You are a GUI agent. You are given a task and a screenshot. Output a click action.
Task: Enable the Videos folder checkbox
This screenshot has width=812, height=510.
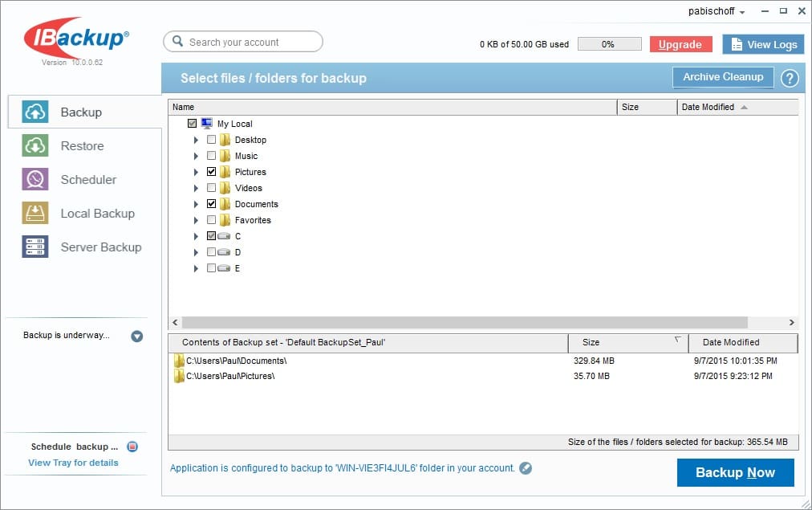coord(212,188)
